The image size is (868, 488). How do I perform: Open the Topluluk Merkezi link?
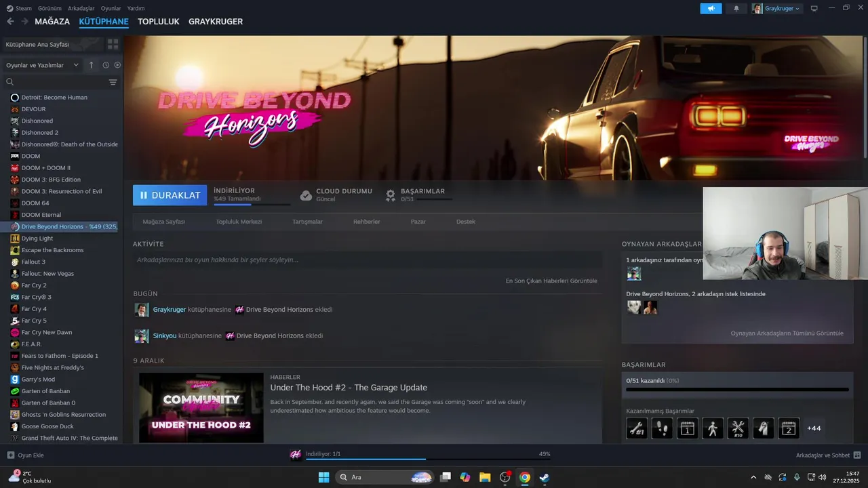tap(239, 222)
